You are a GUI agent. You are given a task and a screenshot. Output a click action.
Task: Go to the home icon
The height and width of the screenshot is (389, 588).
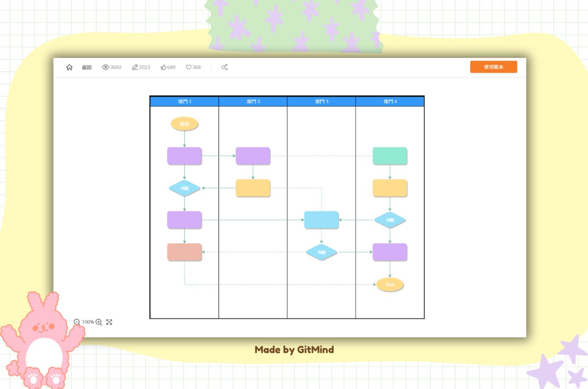(69, 67)
